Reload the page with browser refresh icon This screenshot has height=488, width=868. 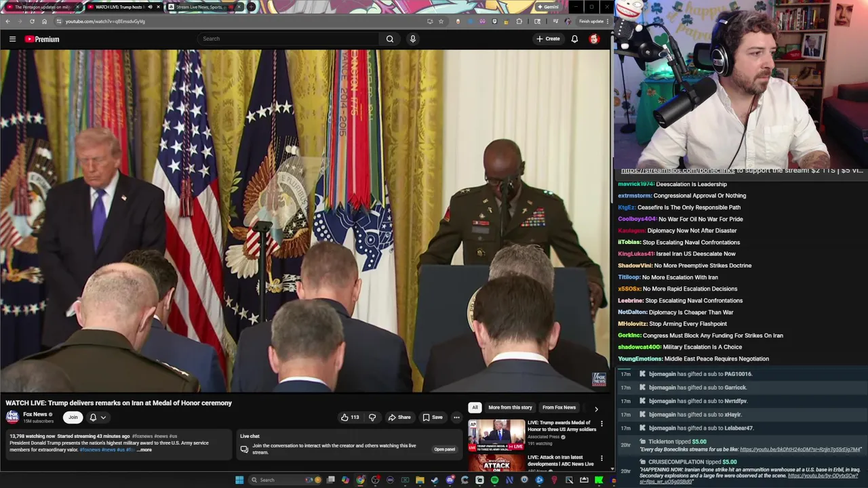32,21
